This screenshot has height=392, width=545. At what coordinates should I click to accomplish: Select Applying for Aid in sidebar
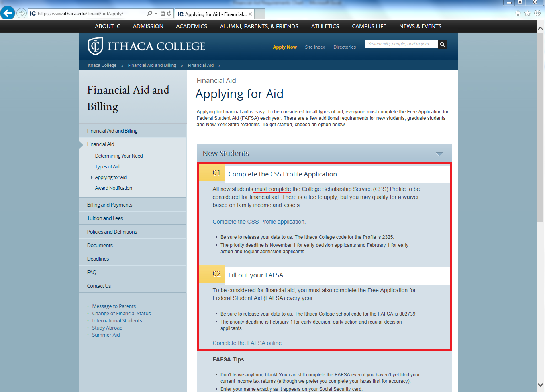111,177
